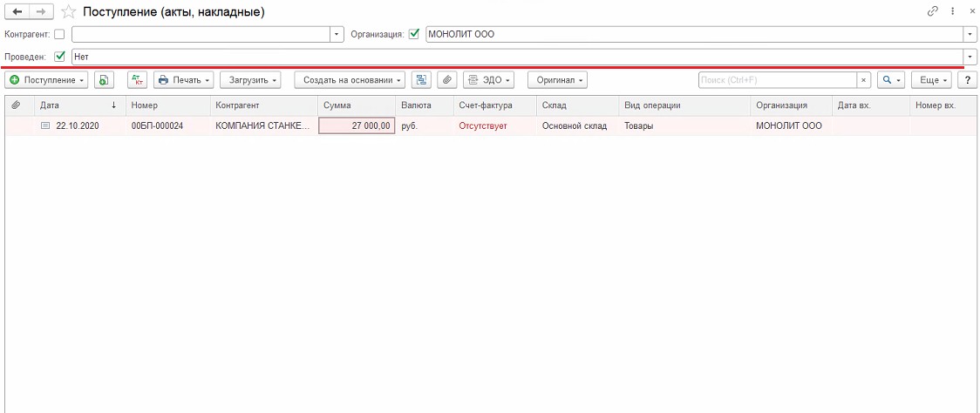The image size is (980, 413).
Task: Select the Товары operation type cell
Action: (x=684, y=125)
